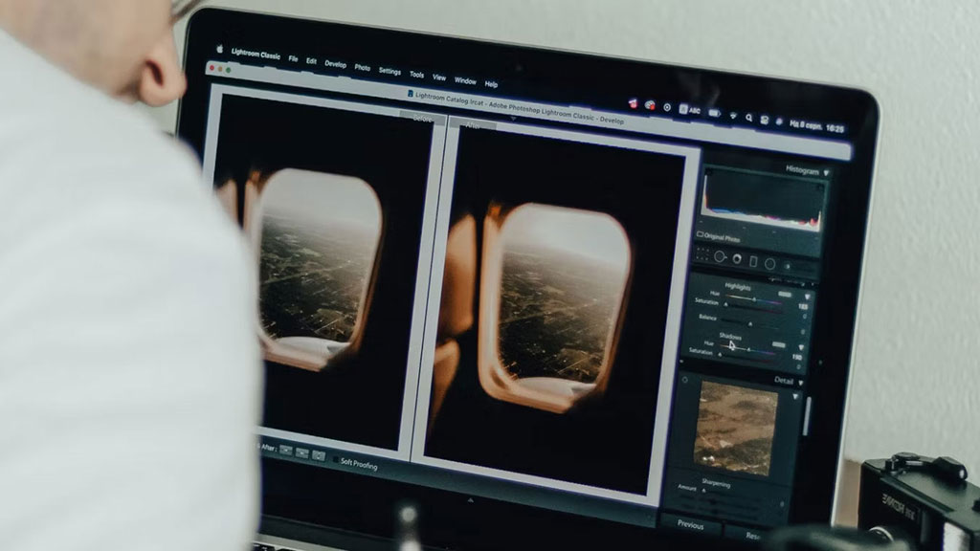Click the Reset button
The image size is (980, 551).
click(x=753, y=536)
